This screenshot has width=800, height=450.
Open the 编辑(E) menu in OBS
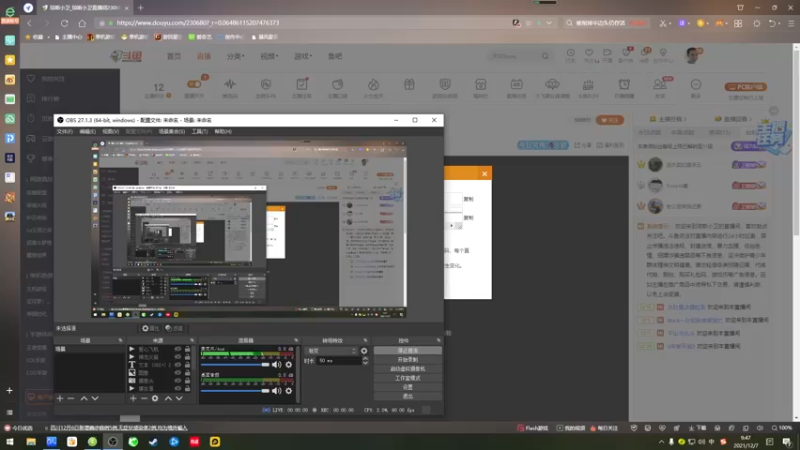coord(87,132)
